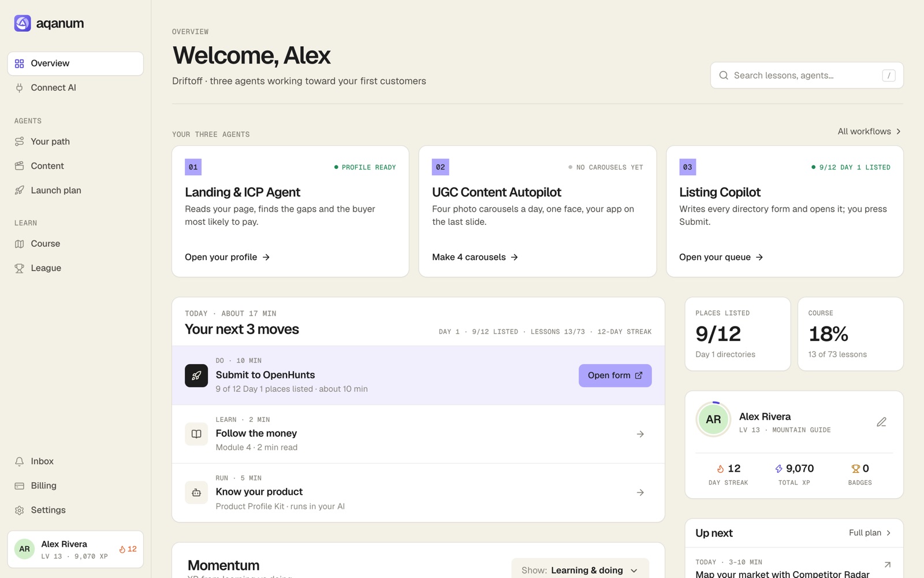Image resolution: width=924 pixels, height=578 pixels.
Task: Click the 02 badge on UGC Content Autopilot
Action: coord(441,167)
